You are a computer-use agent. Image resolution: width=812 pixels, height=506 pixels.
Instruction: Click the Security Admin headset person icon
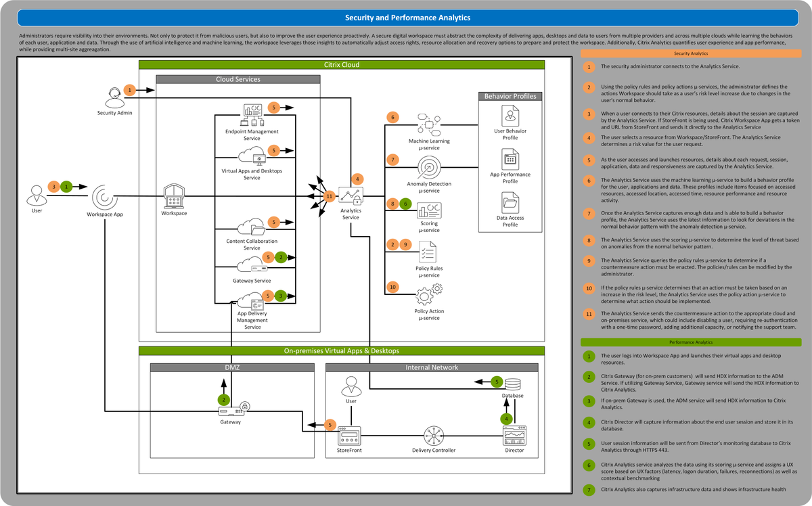click(114, 97)
